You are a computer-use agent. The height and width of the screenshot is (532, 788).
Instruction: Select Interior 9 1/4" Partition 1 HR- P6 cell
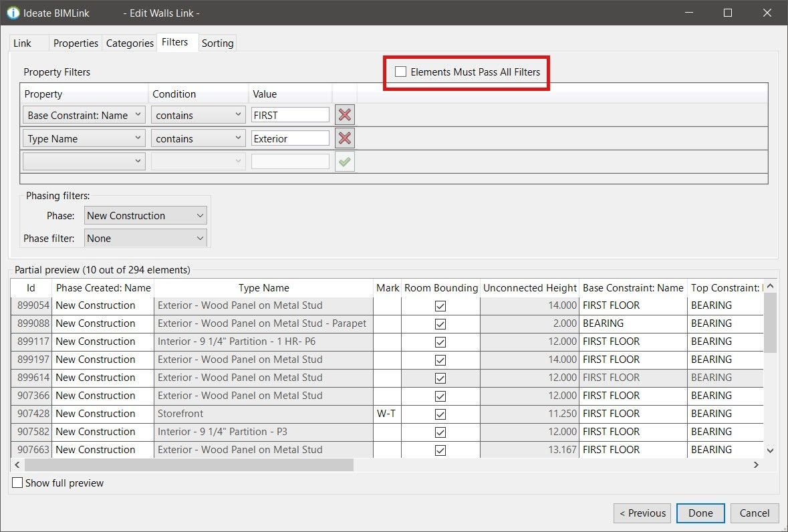(264, 341)
